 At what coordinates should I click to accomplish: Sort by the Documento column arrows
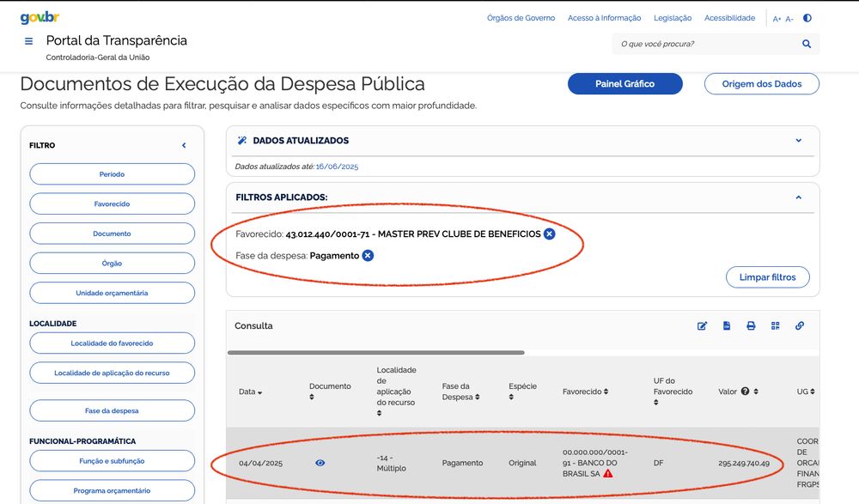point(312,398)
